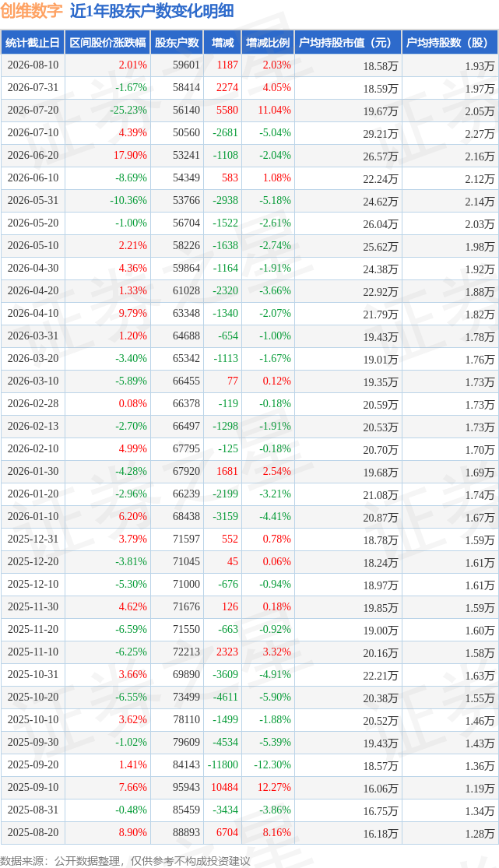
Task: Select the 2.27万 average shares cell
Action: 480,133
